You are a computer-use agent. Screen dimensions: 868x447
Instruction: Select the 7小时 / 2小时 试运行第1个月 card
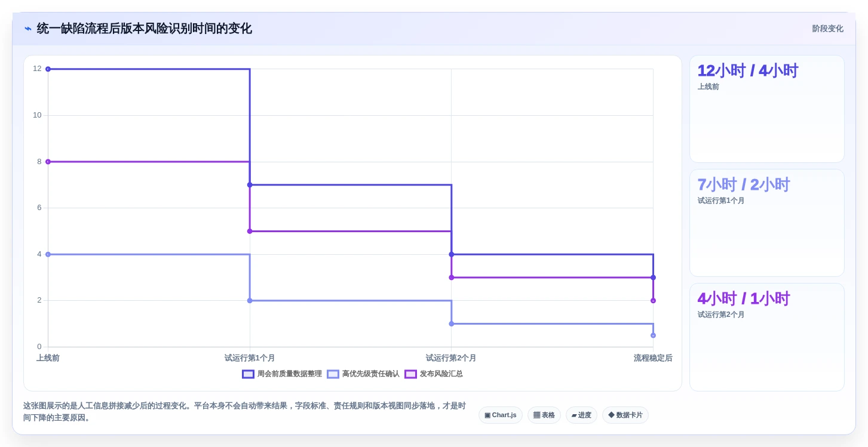(x=767, y=223)
